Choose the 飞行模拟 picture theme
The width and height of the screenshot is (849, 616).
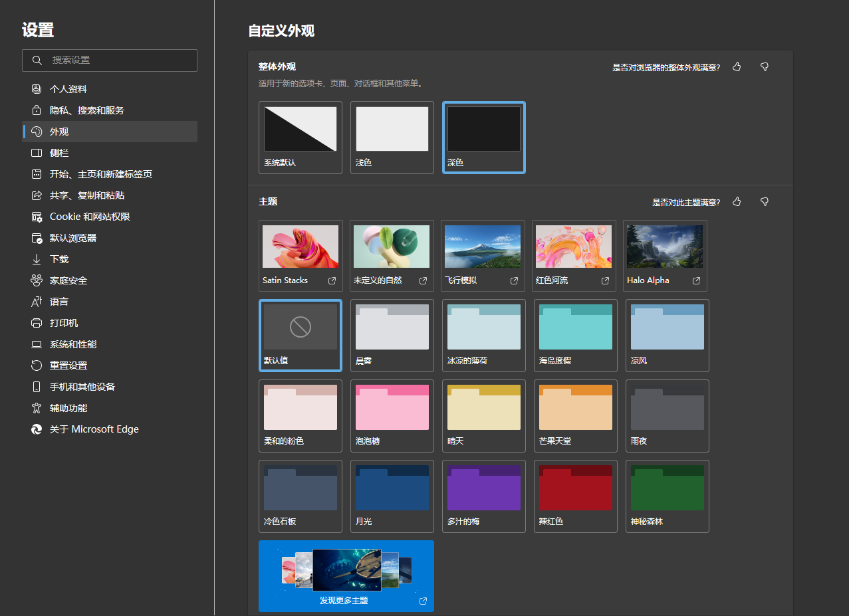click(483, 255)
